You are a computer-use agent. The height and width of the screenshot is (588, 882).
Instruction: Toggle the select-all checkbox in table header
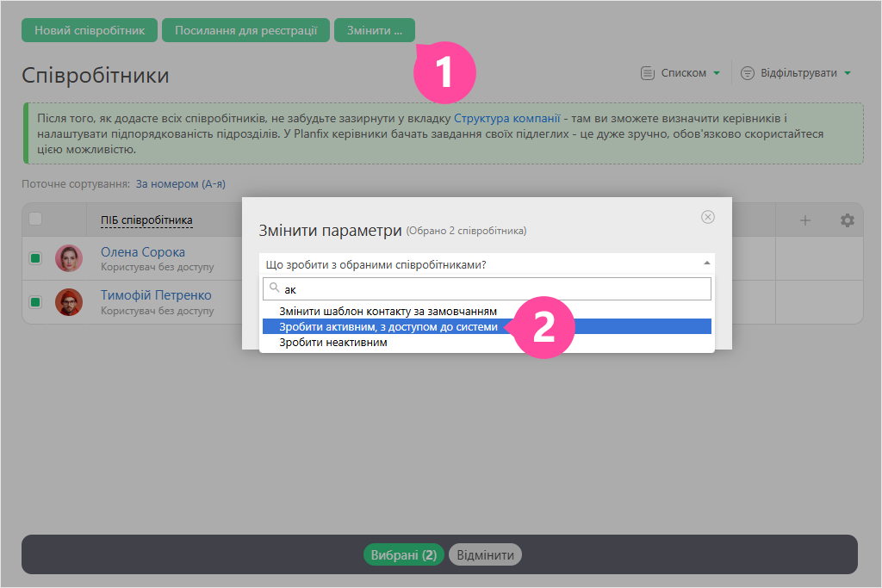[x=35, y=219]
